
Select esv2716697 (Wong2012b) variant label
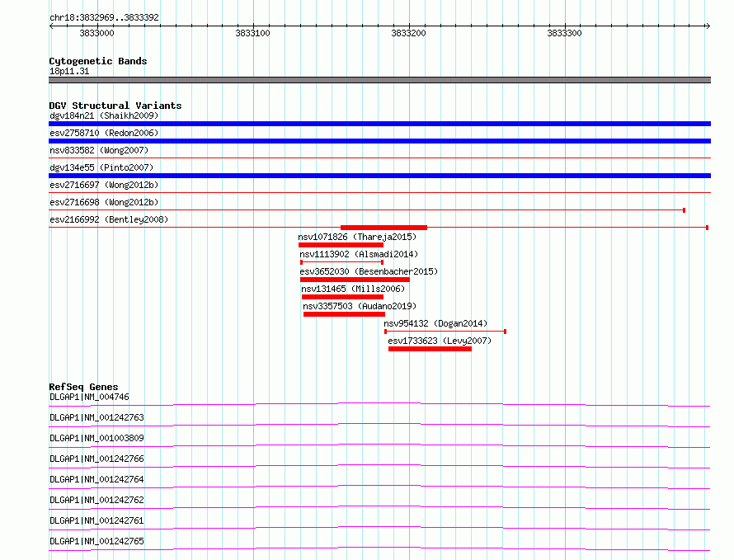(104, 185)
